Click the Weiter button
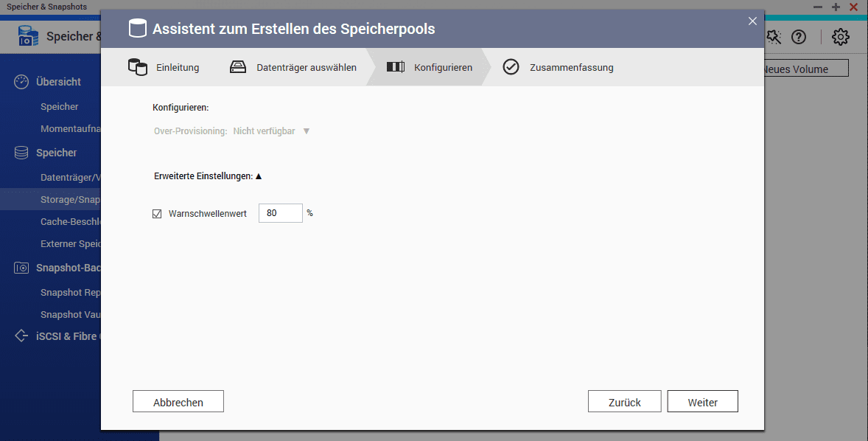The width and height of the screenshot is (868, 441). [x=702, y=402]
